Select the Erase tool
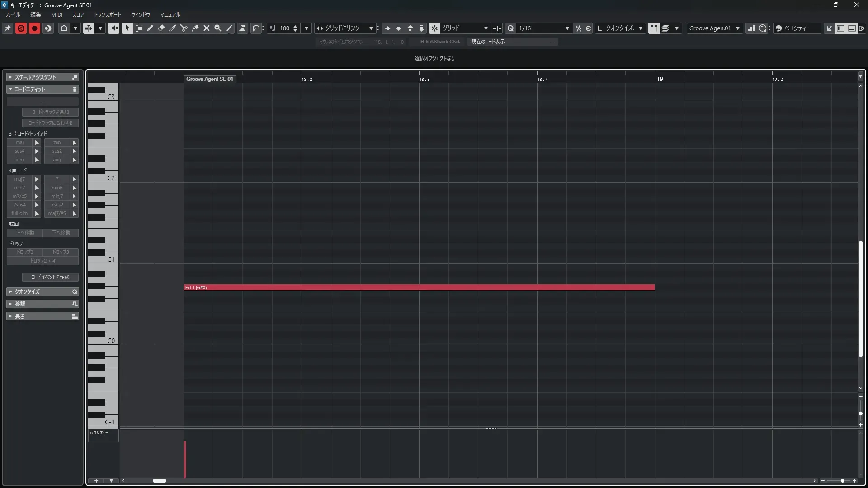The image size is (868, 488). pos(161,28)
